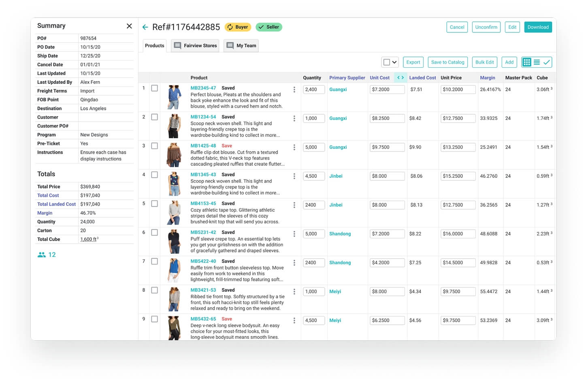Check the checkbox for row 3

154,146
